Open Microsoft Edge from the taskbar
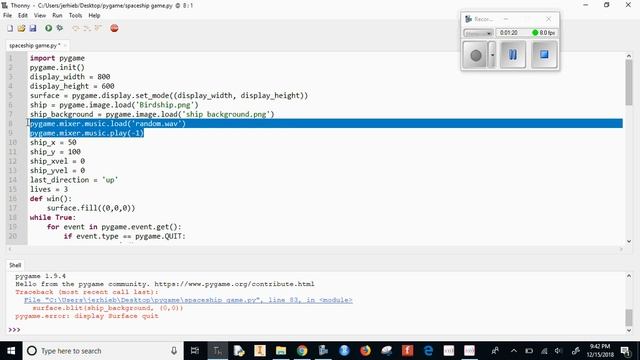The height and width of the screenshot is (360, 640). tap(428, 351)
